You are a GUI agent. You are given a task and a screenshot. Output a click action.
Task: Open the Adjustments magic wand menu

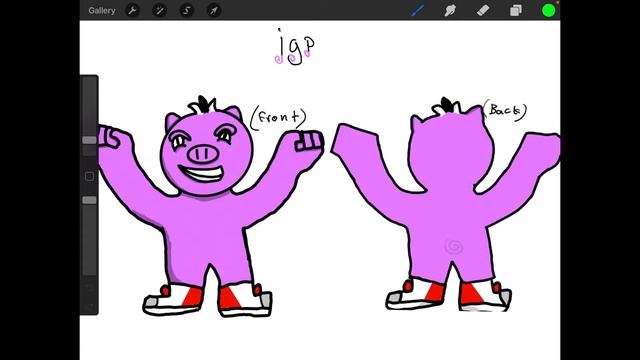(159, 11)
